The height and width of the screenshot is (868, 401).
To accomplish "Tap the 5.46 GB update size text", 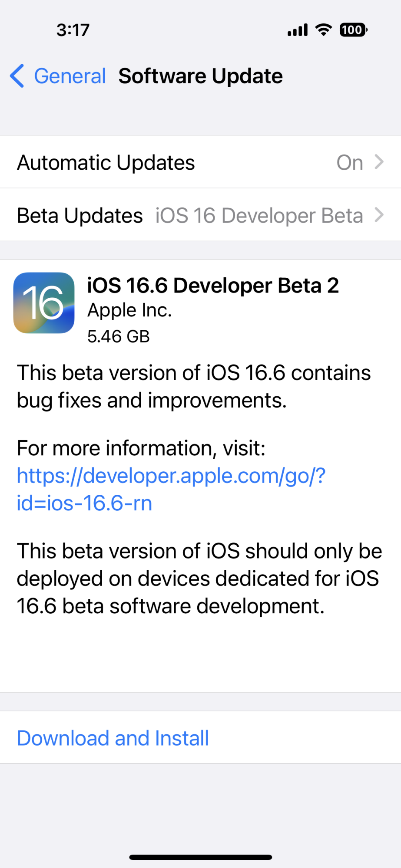I will (x=119, y=336).
